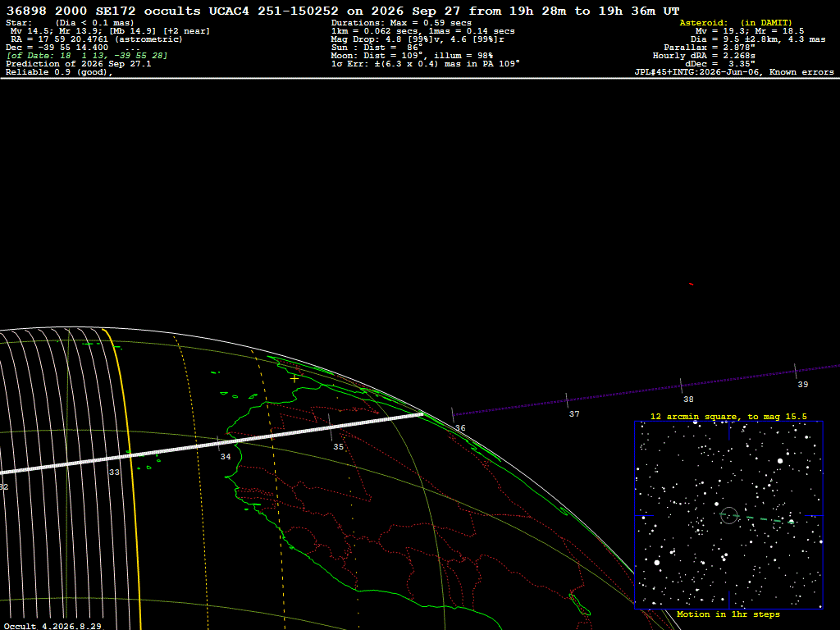Click the 'Occult 4.2026.8.29' version label

[x=52, y=626]
